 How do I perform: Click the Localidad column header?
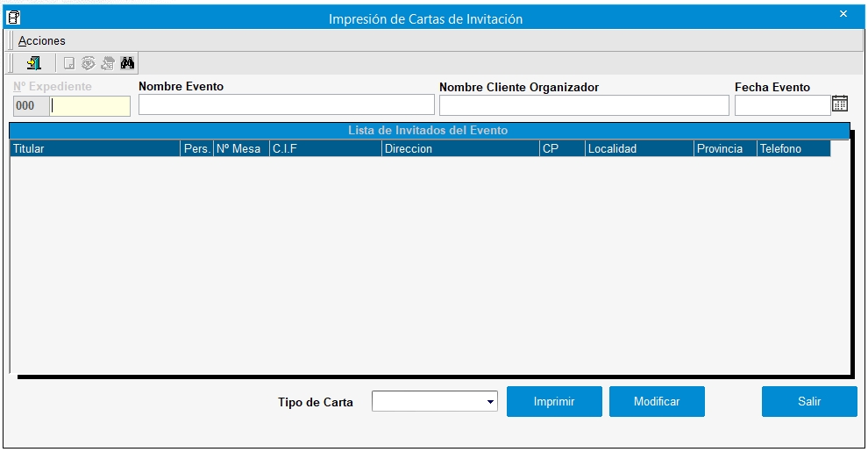pyautogui.click(x=638, y=149)
